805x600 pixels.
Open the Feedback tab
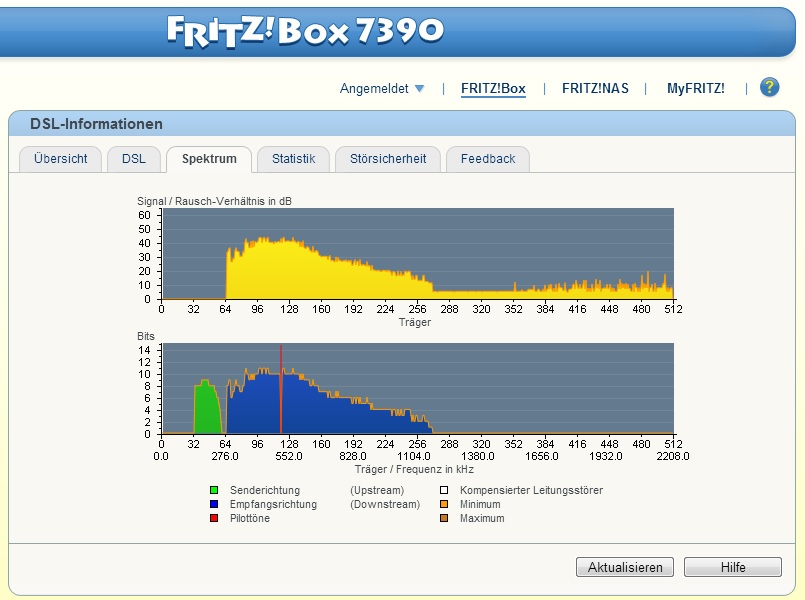(488, 159)
